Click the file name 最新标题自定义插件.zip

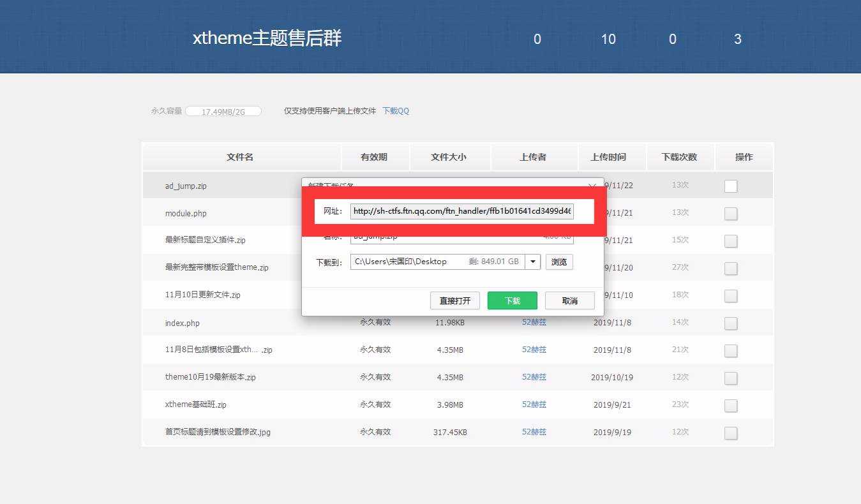(x=206, y=241)
